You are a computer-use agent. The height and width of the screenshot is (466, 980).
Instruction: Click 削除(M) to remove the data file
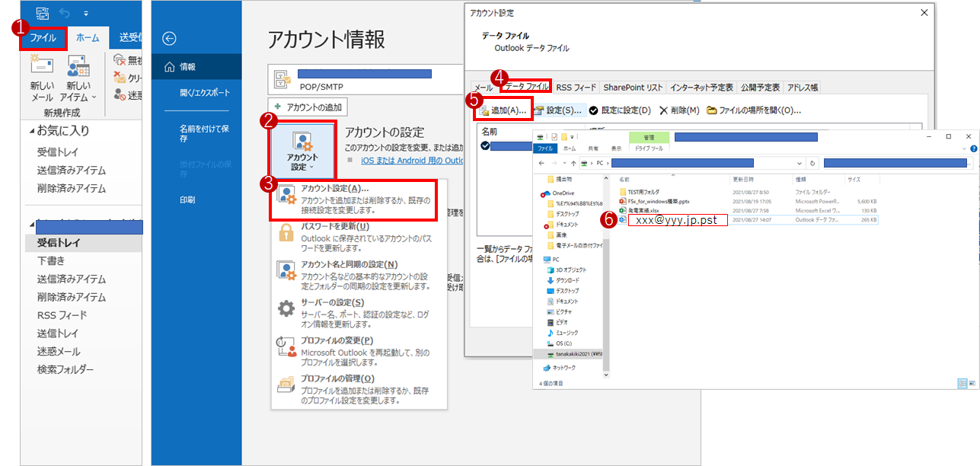click(x=679, y=110)
